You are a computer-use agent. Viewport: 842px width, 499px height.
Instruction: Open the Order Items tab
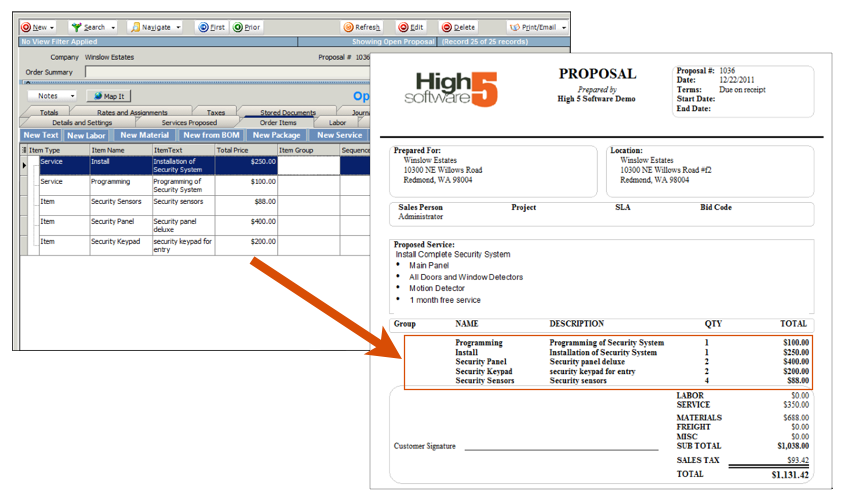click(278, 123)
